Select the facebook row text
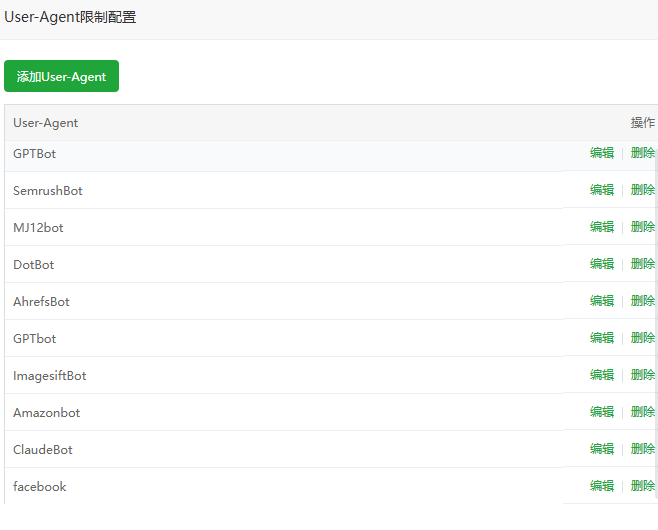The height and width of the screenshot is (530, 658). point(39,486)
